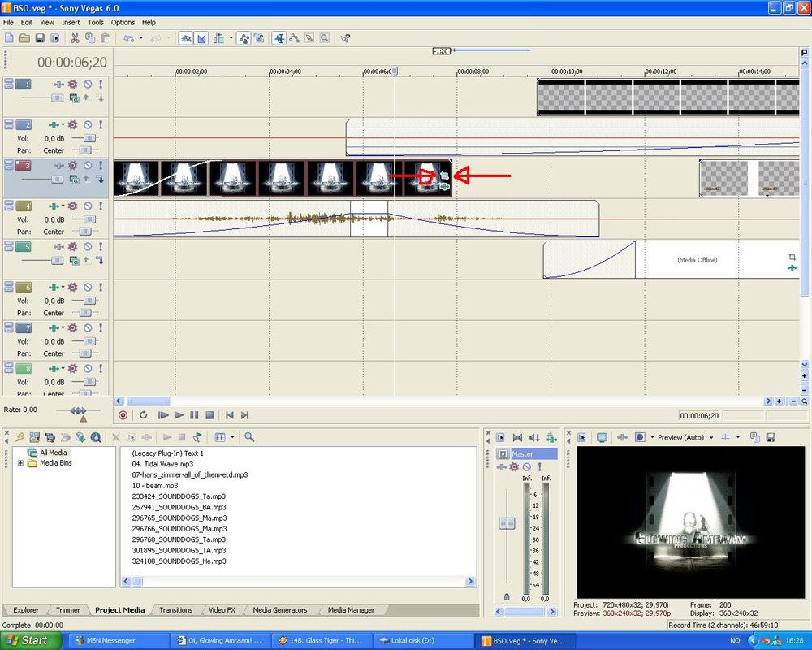Click the Search Media Bins magnifier icon

249,437
